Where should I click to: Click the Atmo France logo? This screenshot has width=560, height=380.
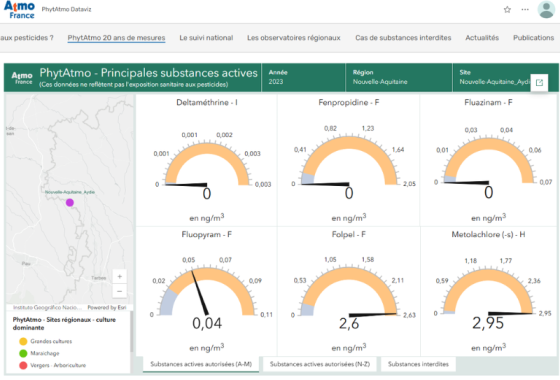(19, 10)
